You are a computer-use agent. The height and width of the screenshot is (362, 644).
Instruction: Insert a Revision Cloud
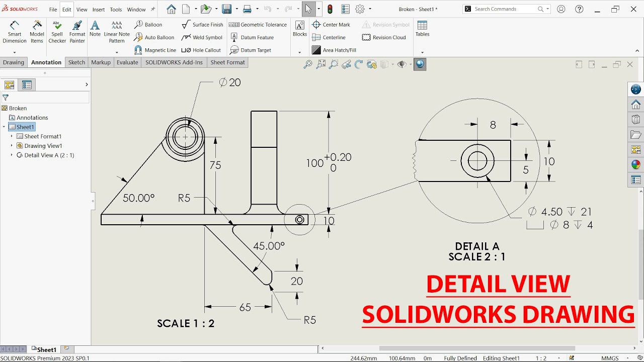(384, 37)
